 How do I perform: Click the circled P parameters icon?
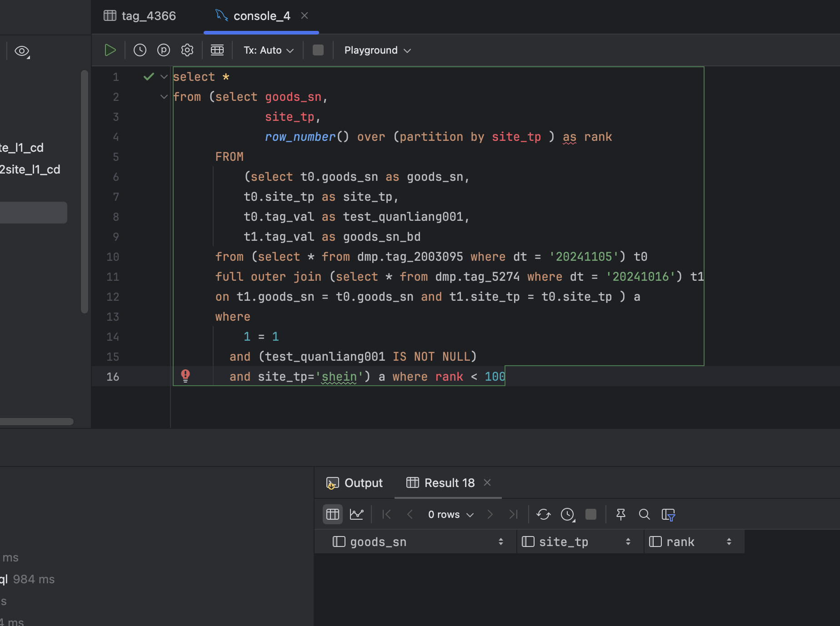point(164,50)
